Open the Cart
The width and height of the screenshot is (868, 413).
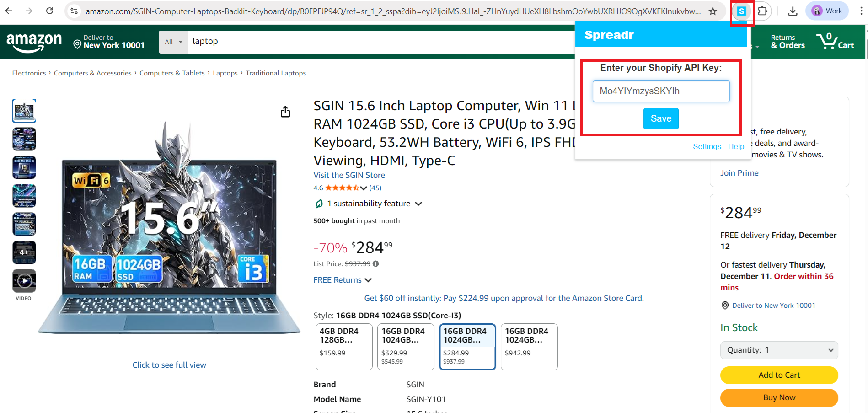click(836, 42)
